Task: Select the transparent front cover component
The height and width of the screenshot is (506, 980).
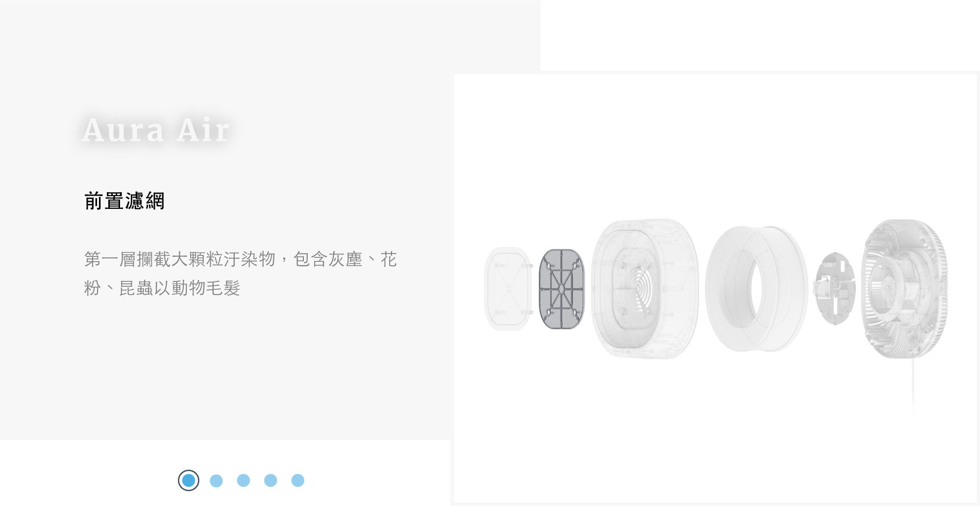Action: [508, 289]
